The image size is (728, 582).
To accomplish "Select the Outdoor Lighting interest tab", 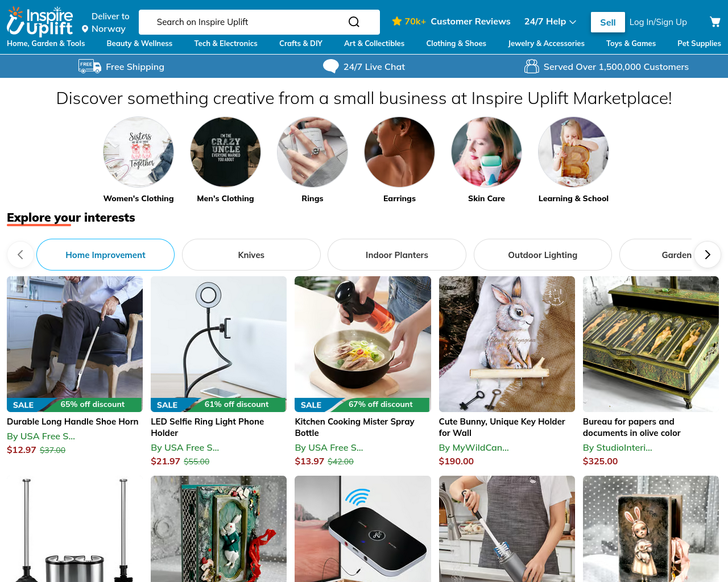I will point(543,255).
